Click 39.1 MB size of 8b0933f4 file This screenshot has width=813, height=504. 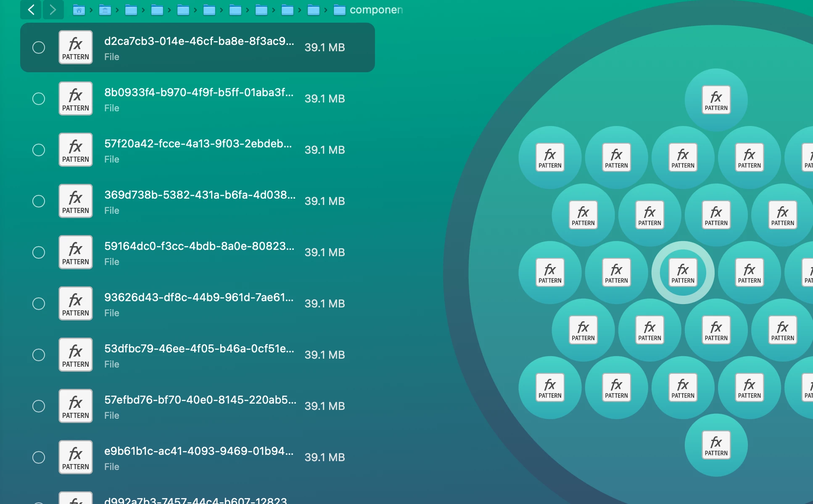(x=325, y=99)
